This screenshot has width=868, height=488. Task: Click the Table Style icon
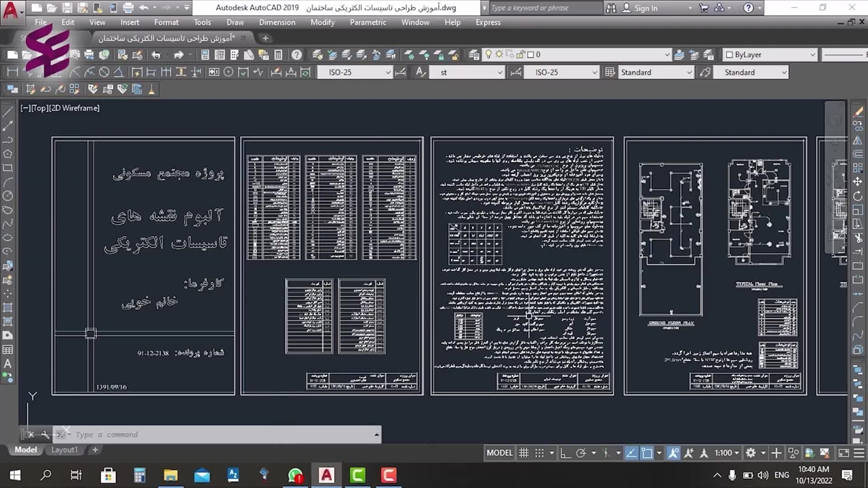[x=610, y=73]
